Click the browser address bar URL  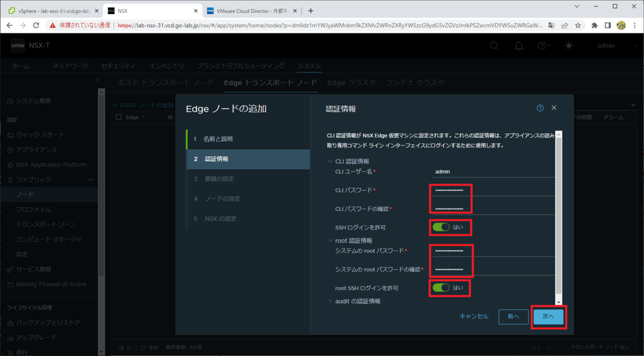330,25
